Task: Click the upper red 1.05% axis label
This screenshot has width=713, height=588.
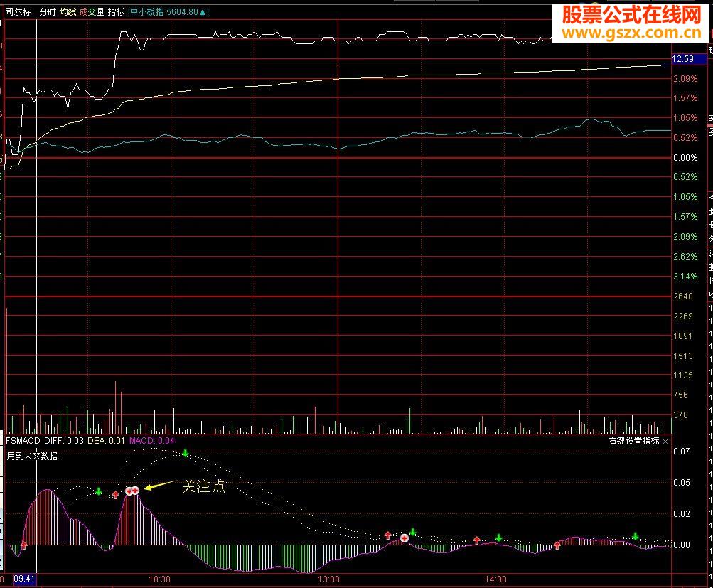Action: 685,118
